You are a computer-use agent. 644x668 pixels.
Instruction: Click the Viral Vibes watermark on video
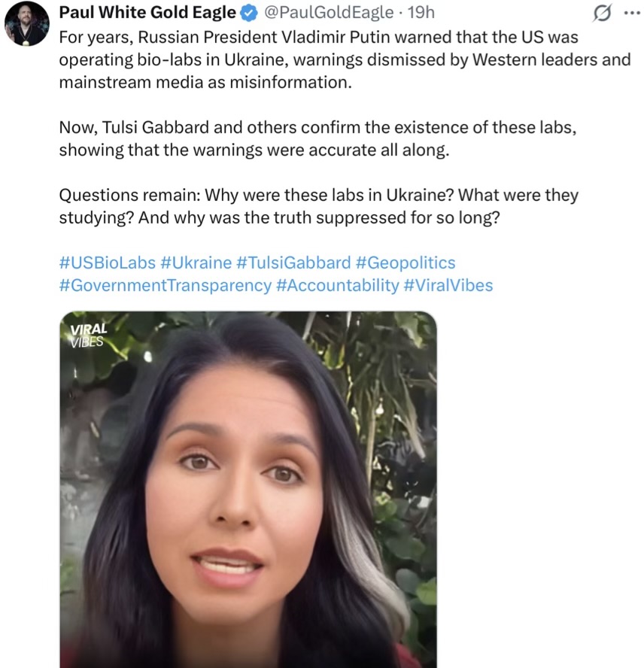pos(89,334)
